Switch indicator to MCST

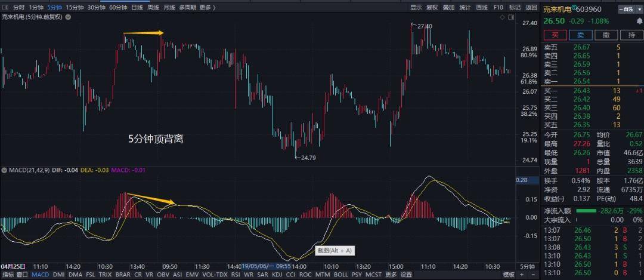[x=373, y=275]
